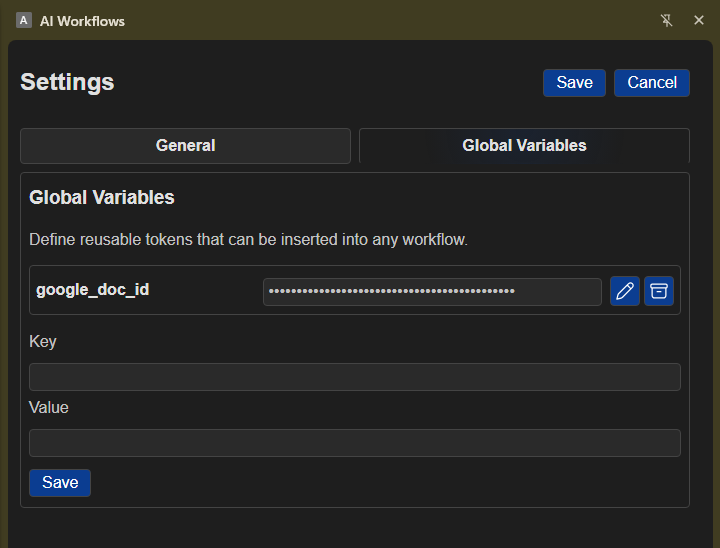Viewport: 720px width, 548px height.
Task: Click the masked google_doc_id value field
Action: point(432,291)
